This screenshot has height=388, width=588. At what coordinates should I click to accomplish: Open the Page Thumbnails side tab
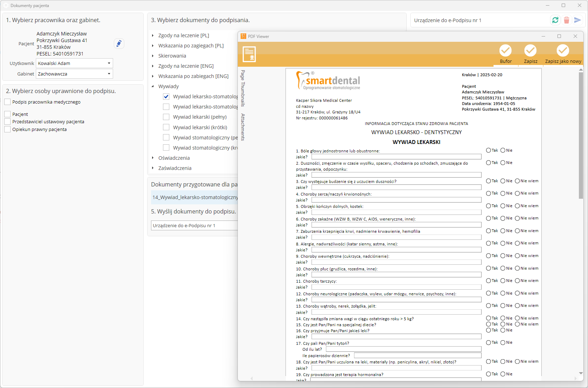coord(243,88)
